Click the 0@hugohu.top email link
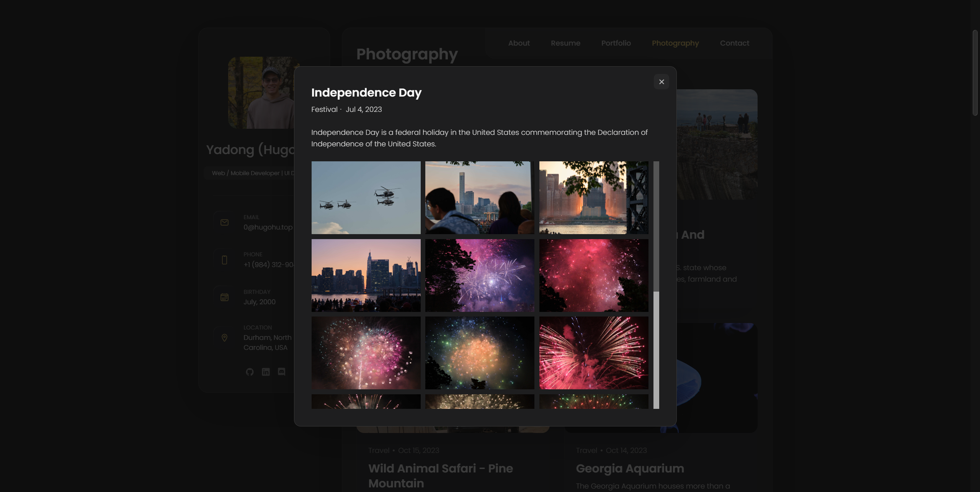Image resolution: width=980 pixels, height=492 pixels. pos(268,227)
